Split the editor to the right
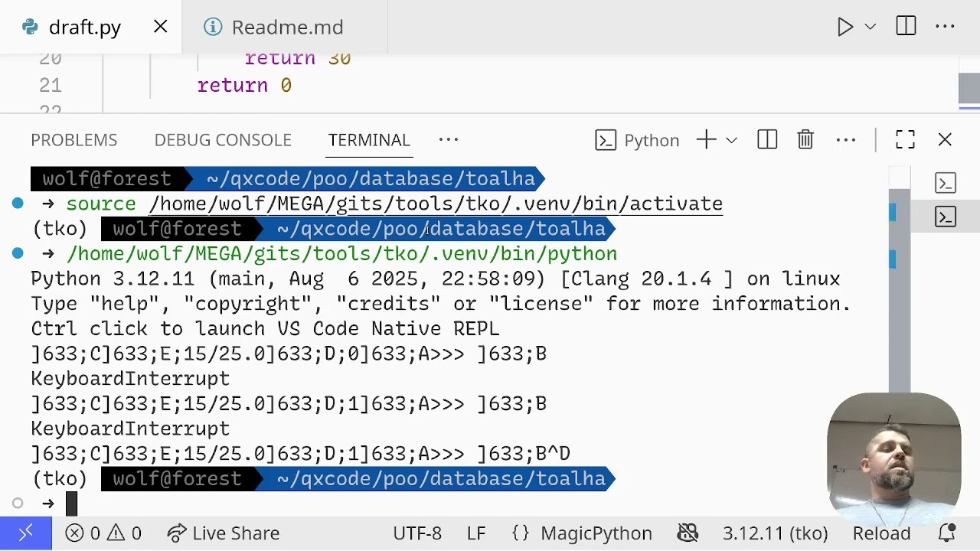 coord(906,27)
